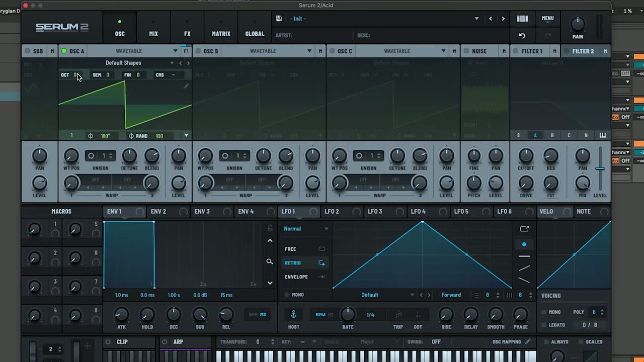644x362 pixels.
Task: Open the preset browser list icon
Action: 522,19
